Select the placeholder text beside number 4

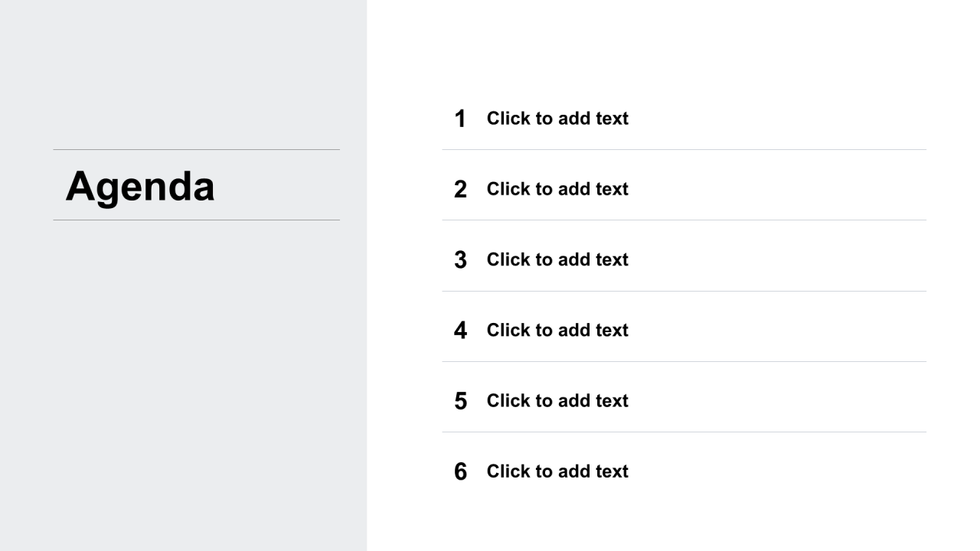(557, 330)
